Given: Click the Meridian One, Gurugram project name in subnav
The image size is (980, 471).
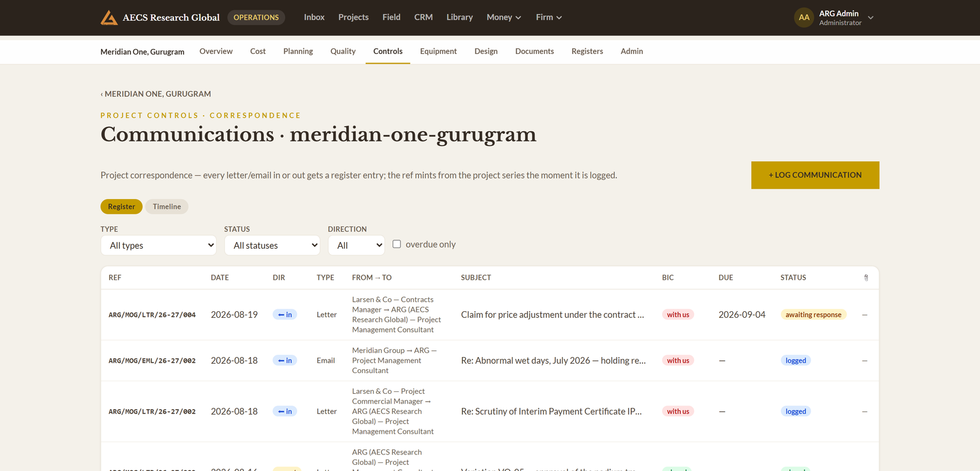Looking at the screenshot, I should coord(142,51).
